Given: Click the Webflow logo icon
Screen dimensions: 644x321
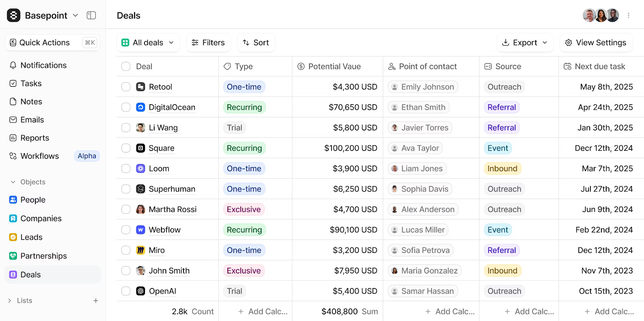Looking at the screenshot, I should 140,230.
